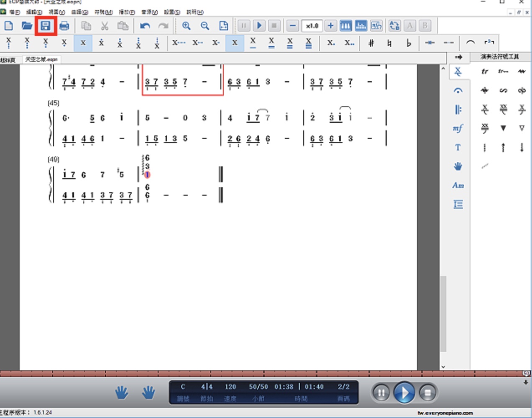The width and height of the screenshot is (532, 418).
Task: Open a file with the folder icon
Action: (27, 26)
